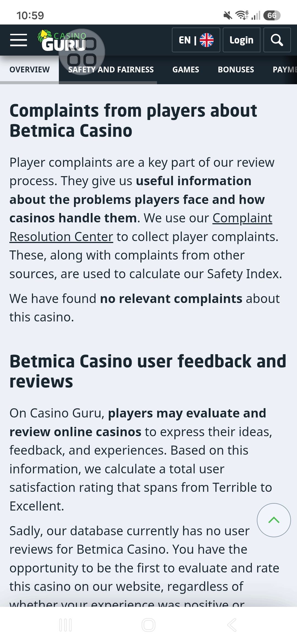Follow the Complaint Resolution Center link
The width and height of the screenshot is (297, 644).
click(x=141, y=227)
